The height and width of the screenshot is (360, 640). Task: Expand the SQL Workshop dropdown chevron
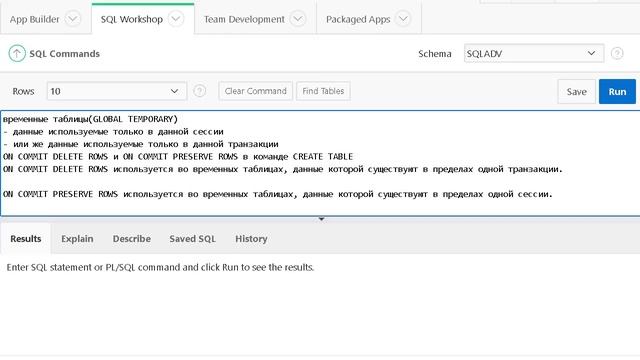tap(176, 19)
